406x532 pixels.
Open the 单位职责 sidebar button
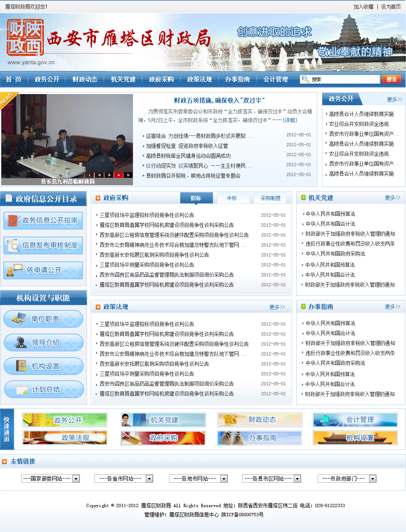[43, 319]
